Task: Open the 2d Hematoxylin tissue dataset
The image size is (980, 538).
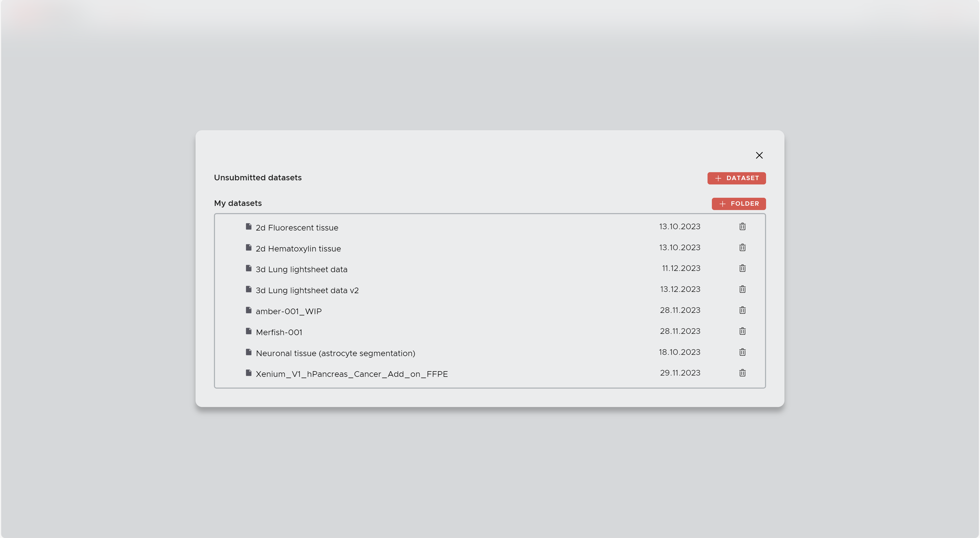Action: tap(298, 248)
